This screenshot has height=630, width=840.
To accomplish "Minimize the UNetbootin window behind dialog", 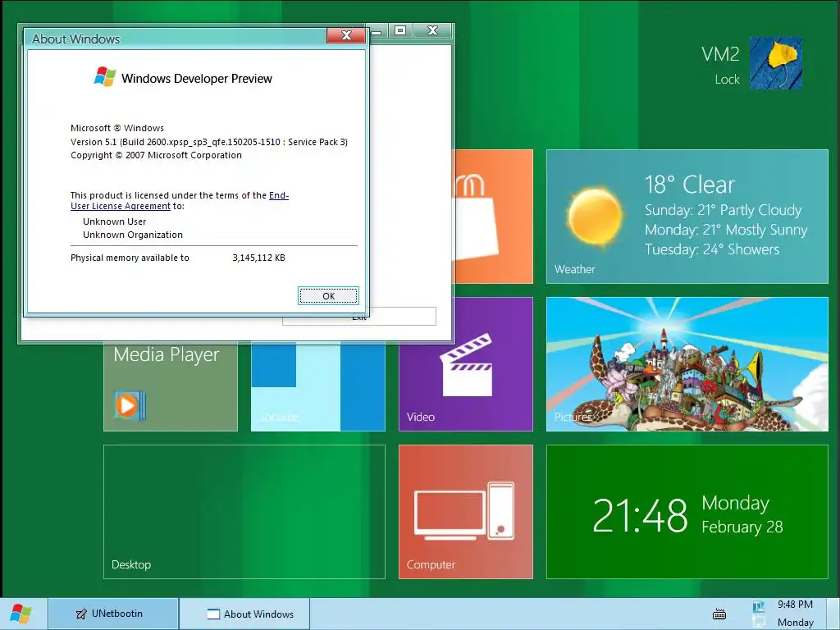I will click(377, 31).
